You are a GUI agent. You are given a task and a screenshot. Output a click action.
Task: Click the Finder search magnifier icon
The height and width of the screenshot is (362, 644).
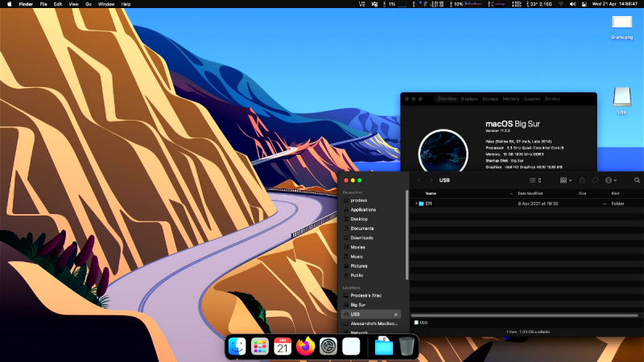tap(637, 180)
